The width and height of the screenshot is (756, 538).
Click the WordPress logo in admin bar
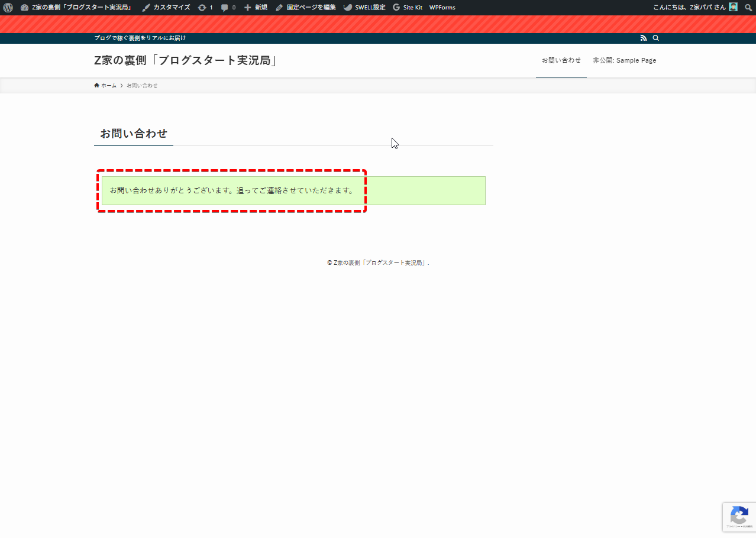[x=8, y=8]
